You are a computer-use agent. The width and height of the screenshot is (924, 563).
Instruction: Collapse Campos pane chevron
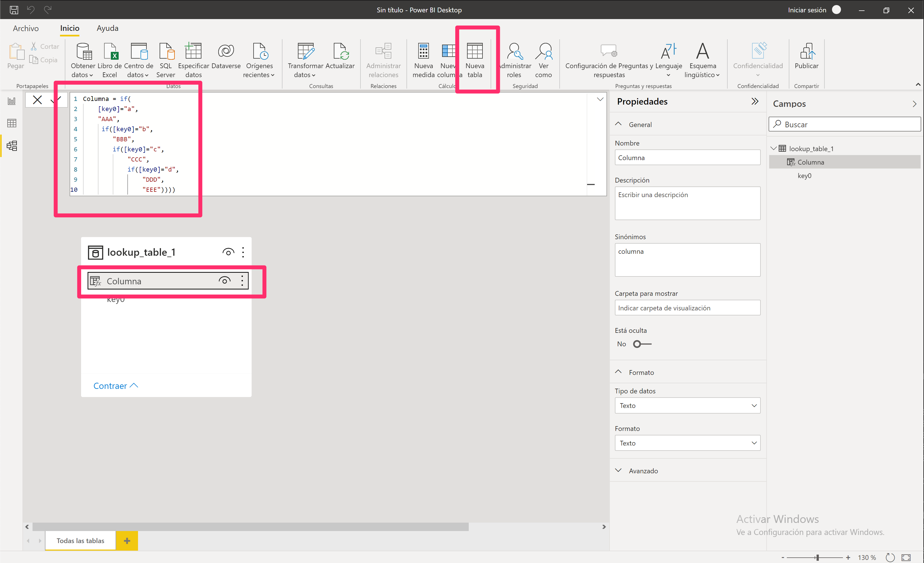[914, 104]
